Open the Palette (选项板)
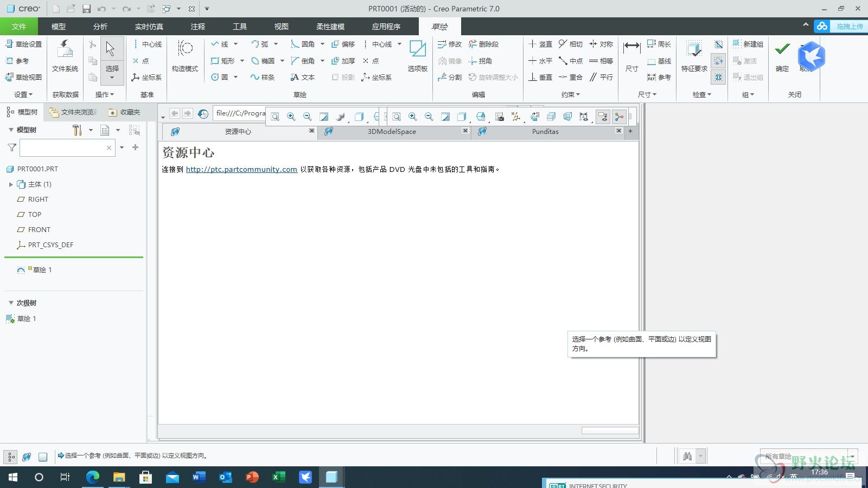The height and width of the screenshot is (488, 868). tap(418, 56)
